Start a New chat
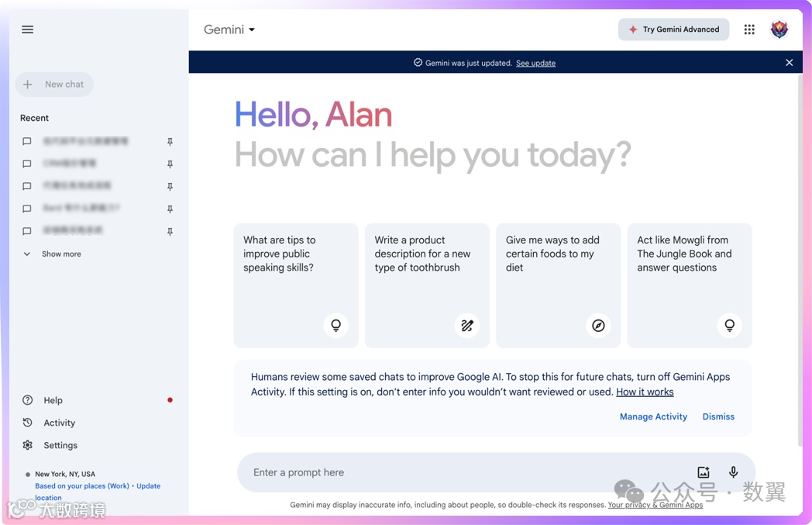Image resolution: width=812 pixels, height=525 pixels. point(54,85)
